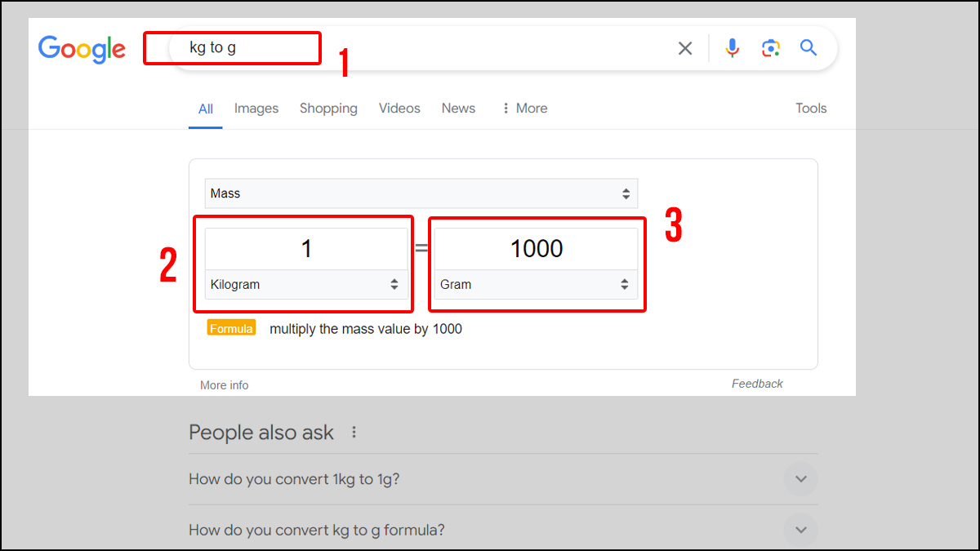Click the input field showing 1000

(536, 249)
